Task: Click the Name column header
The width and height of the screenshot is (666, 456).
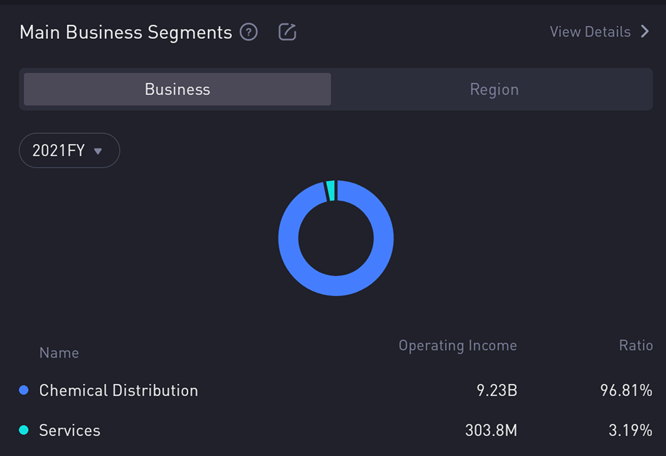Action: pos(59,352)
